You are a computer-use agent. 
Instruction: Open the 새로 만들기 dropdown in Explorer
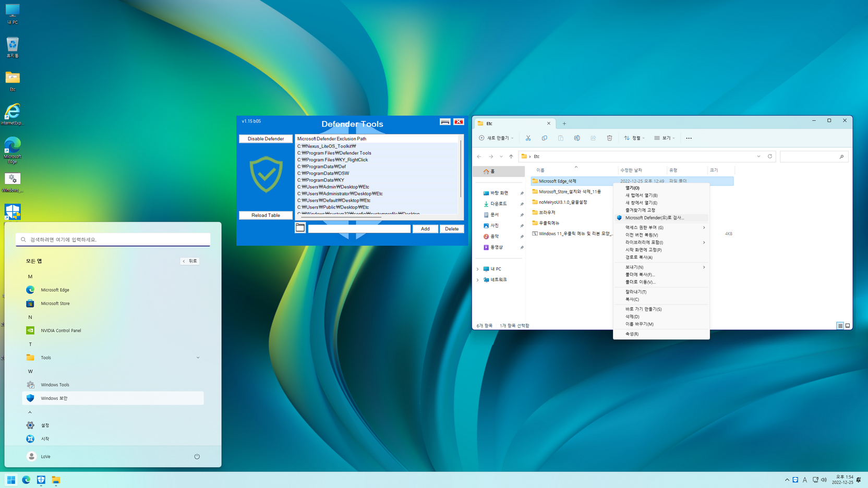496,138
